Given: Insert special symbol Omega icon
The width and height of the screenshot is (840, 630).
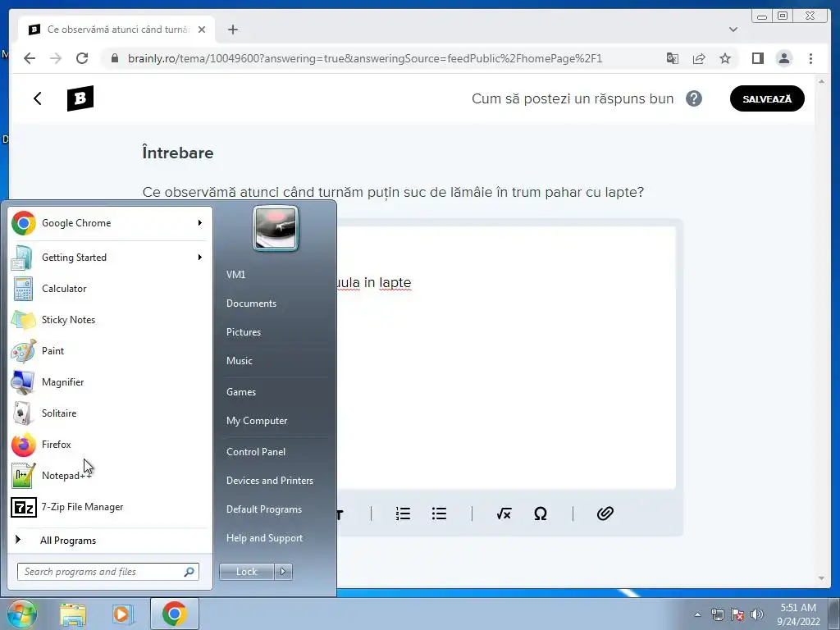Looking at the screenshot, I should [541, 514].
